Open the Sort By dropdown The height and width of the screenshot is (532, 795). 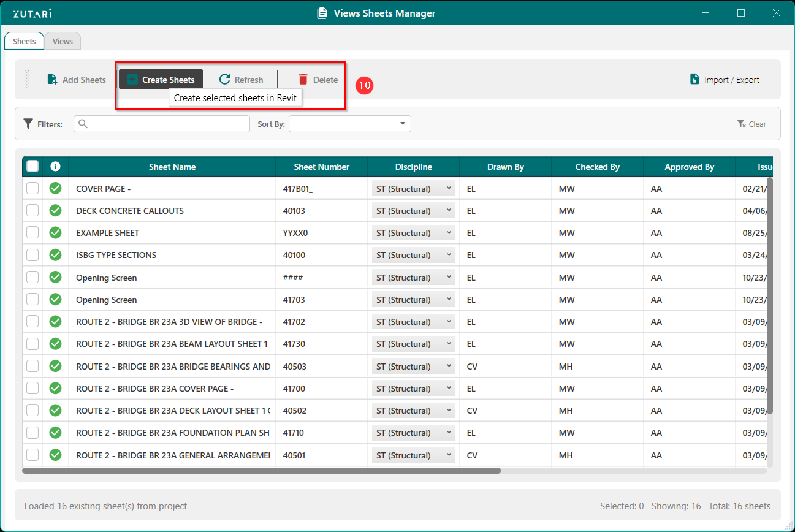[x=350, y=124]
